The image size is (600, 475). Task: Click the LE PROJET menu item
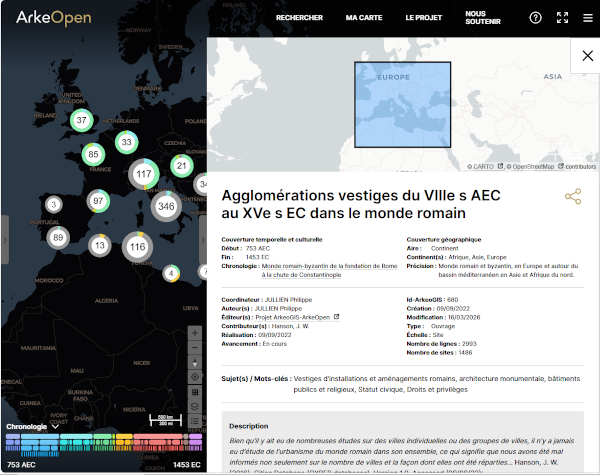point(424,18)
